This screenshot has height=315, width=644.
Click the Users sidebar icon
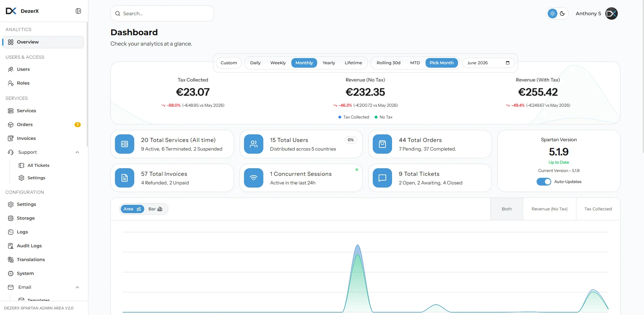[11, 69]
